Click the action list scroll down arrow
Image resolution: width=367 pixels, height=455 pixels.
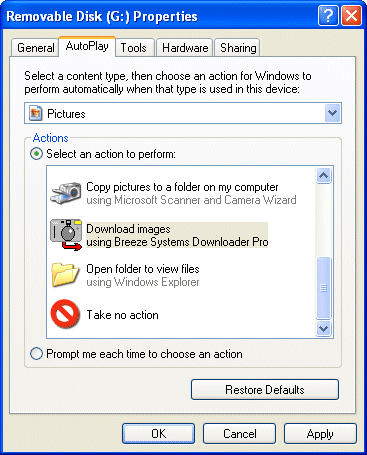coord(324,328)
